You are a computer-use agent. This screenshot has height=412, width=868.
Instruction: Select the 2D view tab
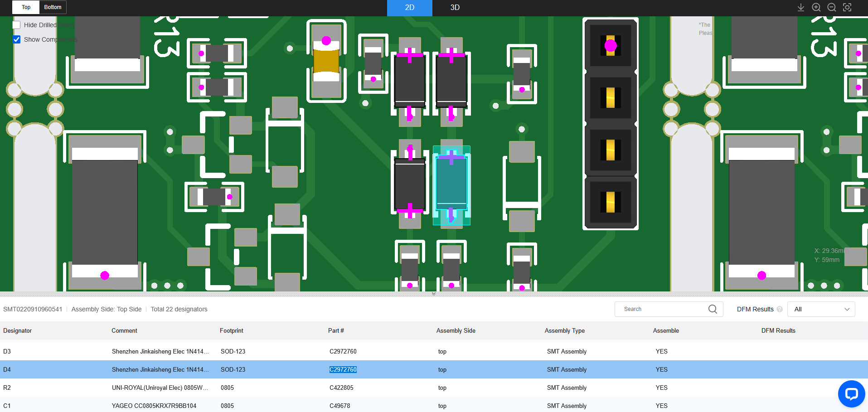pos(409,8)
